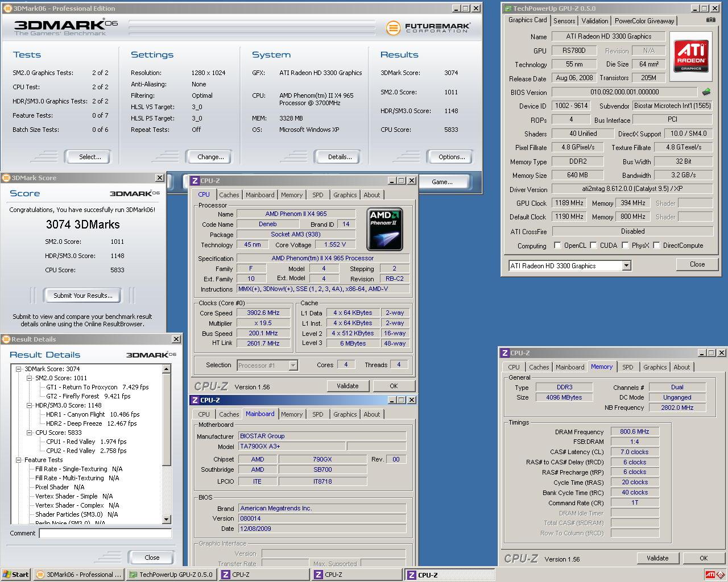This screenshot has width=728, height=582.
Task: Open Caches tab in CPU-Z CPU window
Action: pos(229,195)
